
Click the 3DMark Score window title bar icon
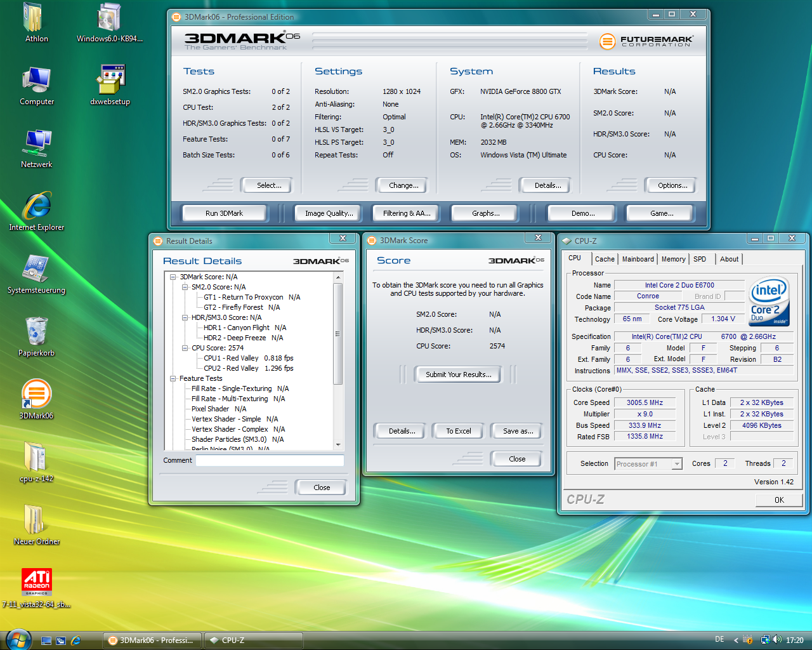pyautogui.click(x=372, y=241)
